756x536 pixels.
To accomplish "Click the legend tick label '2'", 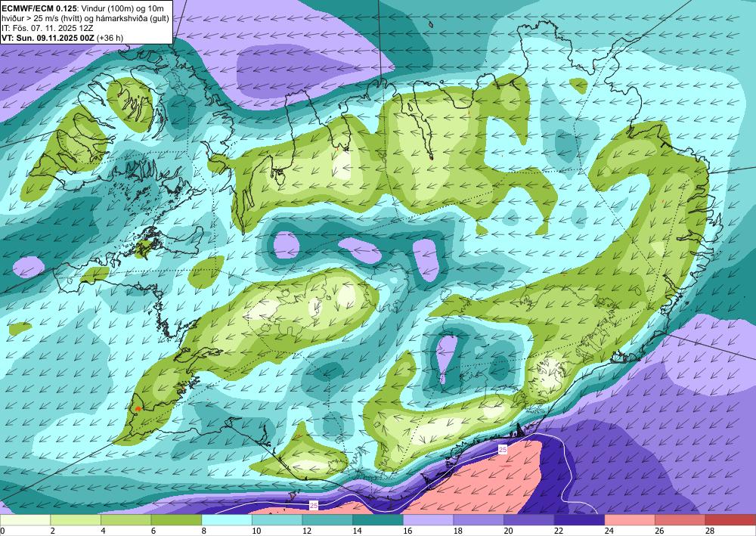I will [x=53, y=531].
